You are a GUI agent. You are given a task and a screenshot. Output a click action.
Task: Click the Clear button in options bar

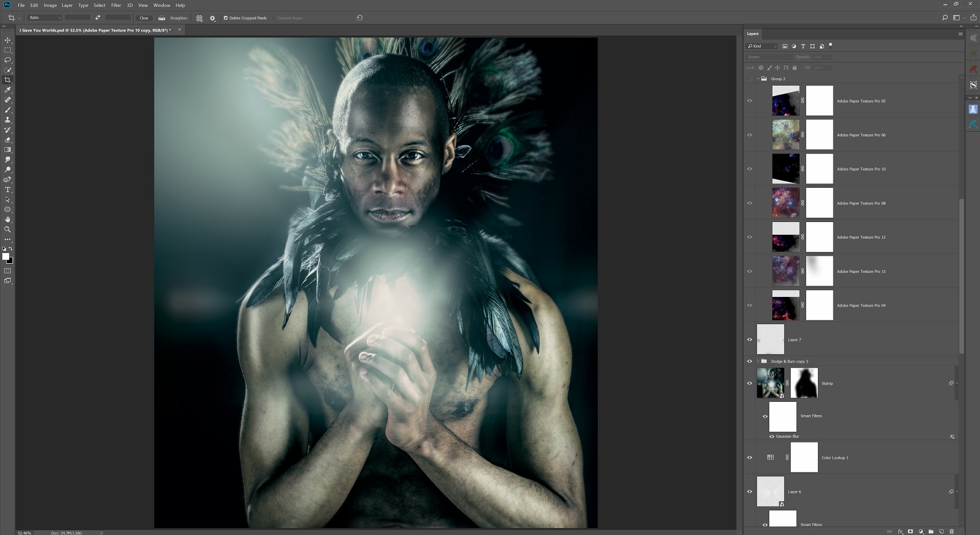(x=144, y=18)
